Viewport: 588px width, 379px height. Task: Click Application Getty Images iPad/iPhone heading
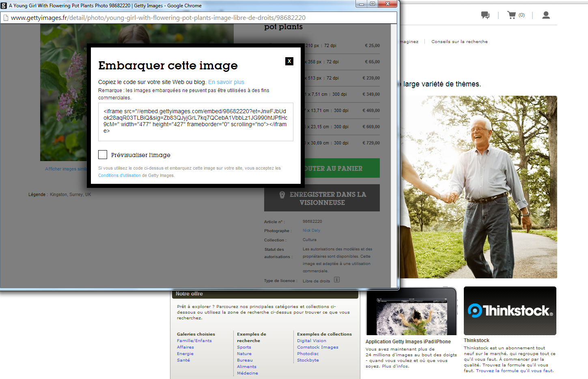coord(408,342)
